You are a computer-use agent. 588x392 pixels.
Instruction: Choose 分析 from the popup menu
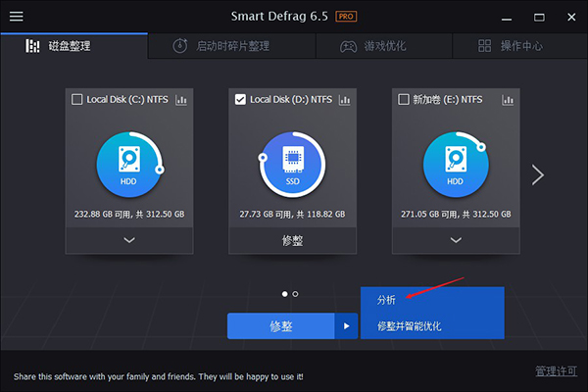[432, 300]
